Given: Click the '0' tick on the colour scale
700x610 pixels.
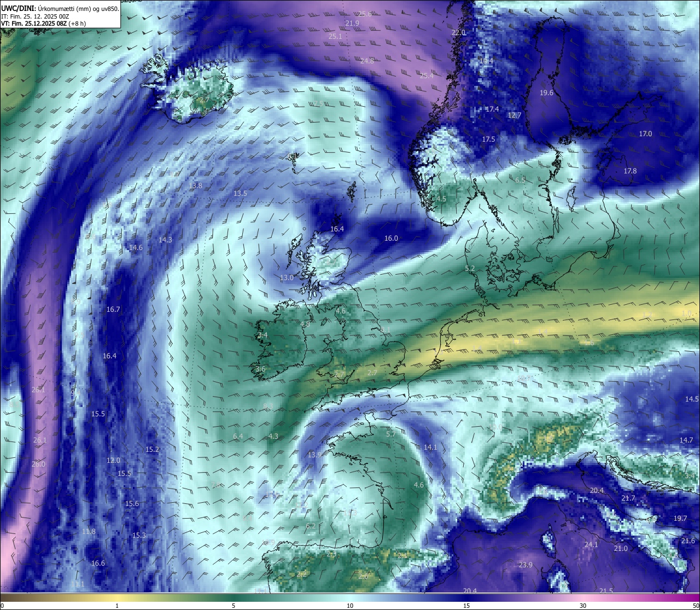Looking at the screenshot, I should (2, 606).
